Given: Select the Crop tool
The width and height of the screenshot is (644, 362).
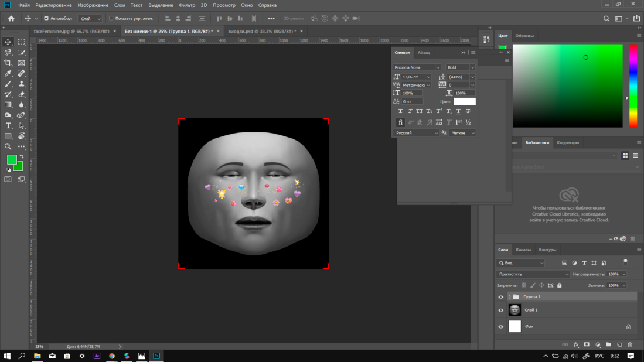Looking at the screenshot, I should tap(8, 63).
